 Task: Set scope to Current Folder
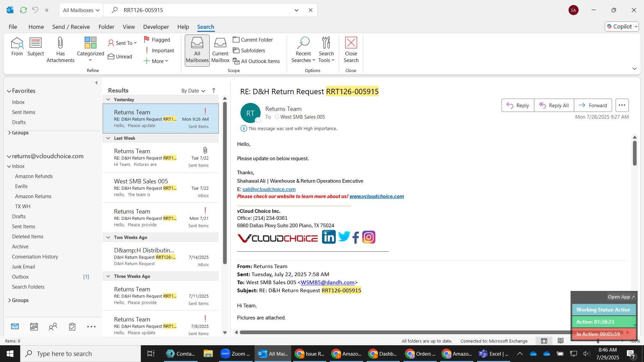click(x=253, y=40)
